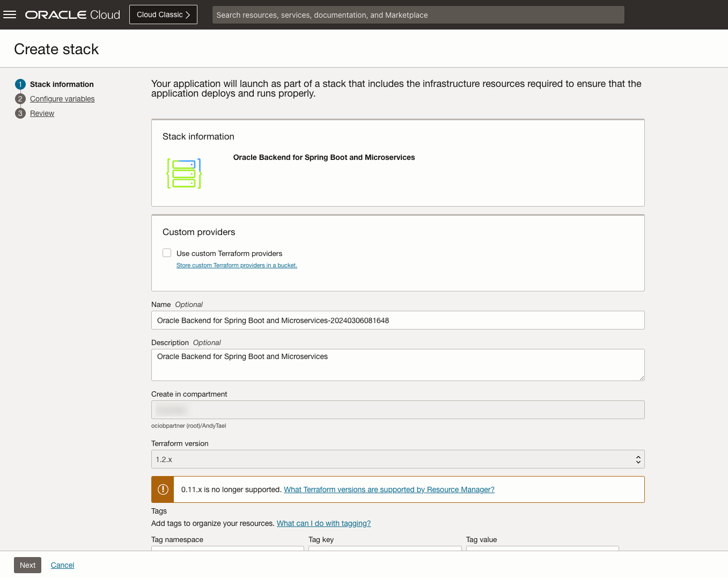
Task: Go to the Review step
Action: click(x=42, y=113)
